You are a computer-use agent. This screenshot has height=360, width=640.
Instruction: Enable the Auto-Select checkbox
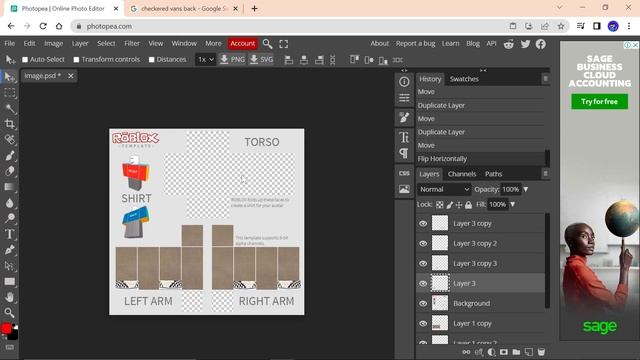(25, 60)
